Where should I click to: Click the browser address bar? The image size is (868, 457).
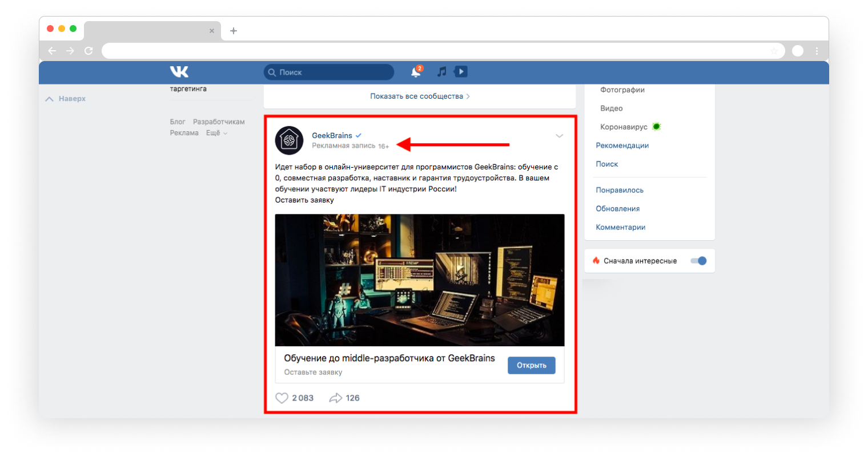[443, 51]
